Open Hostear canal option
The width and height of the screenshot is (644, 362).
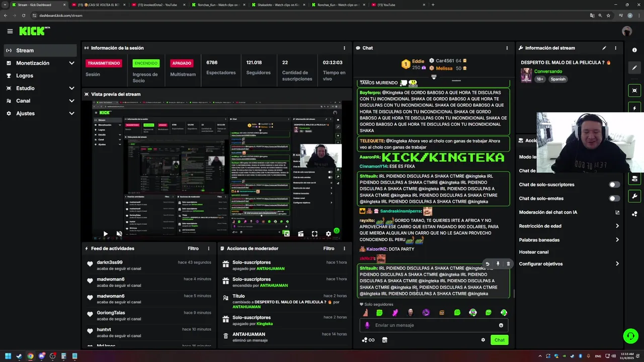pyautogui.click(x=534, y=252)
